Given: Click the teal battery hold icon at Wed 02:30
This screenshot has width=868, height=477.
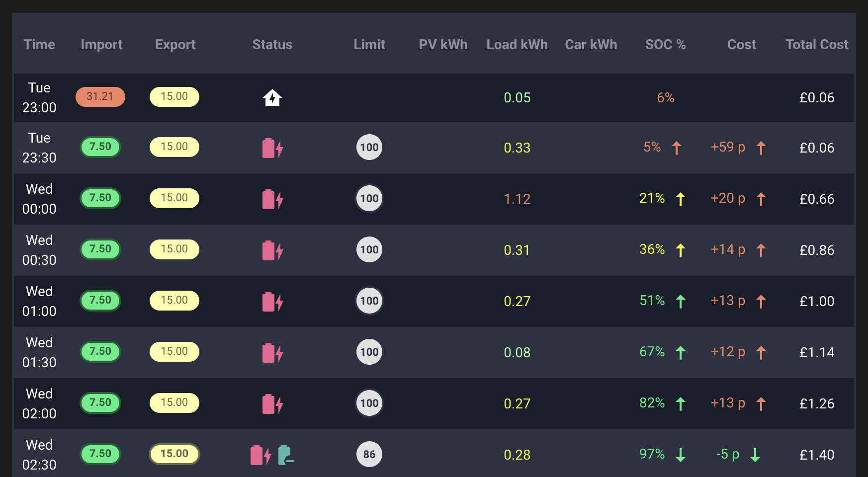Looking at the screenshot, I should click(x=286, y=455).
